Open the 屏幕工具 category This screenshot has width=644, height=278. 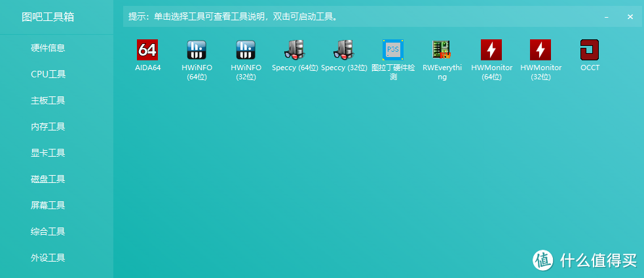[48, 205]
